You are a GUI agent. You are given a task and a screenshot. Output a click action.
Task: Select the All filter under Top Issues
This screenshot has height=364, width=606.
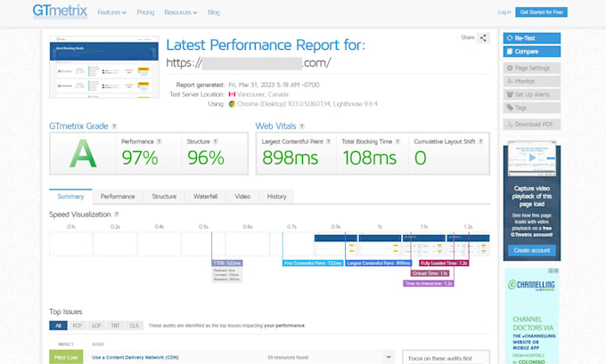pos(58,326)
